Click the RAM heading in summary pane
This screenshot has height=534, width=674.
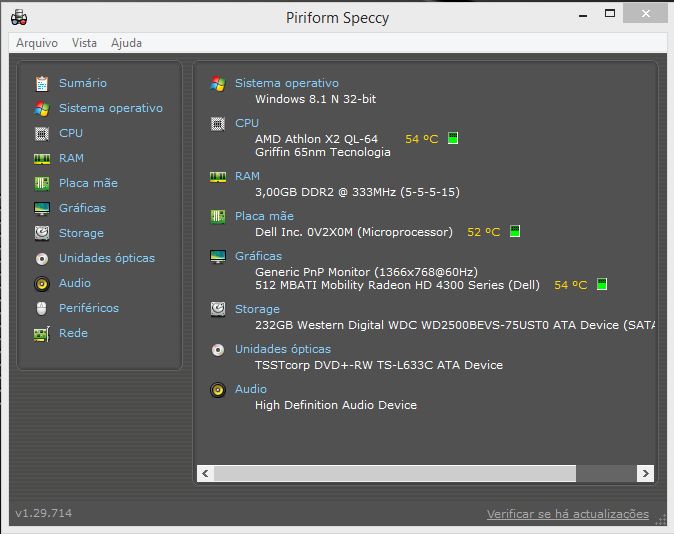click(x=247, y=176)
